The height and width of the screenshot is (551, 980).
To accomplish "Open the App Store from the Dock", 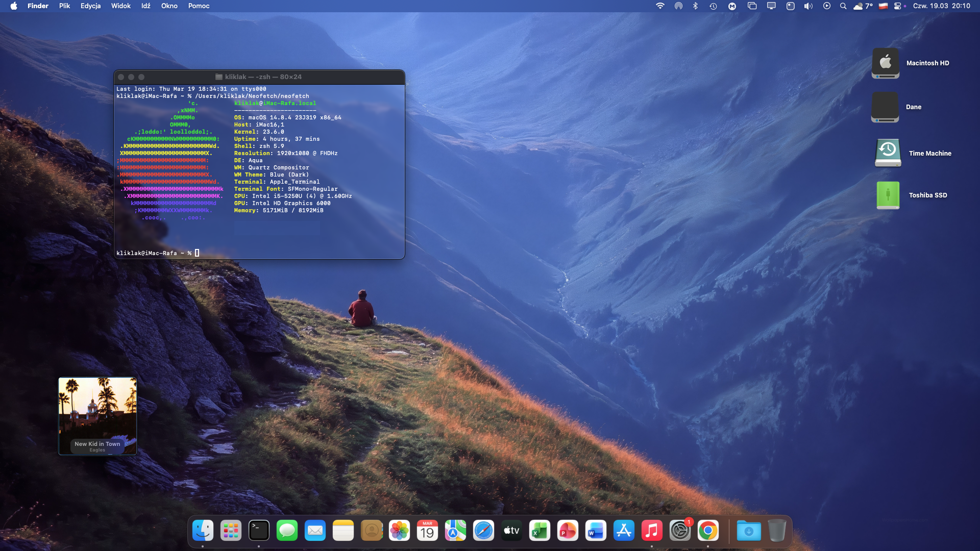I will click(x=624, y=531).
